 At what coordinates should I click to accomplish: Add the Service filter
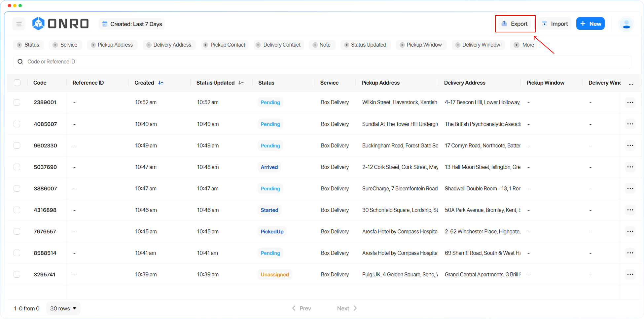(x=65, y=45)
